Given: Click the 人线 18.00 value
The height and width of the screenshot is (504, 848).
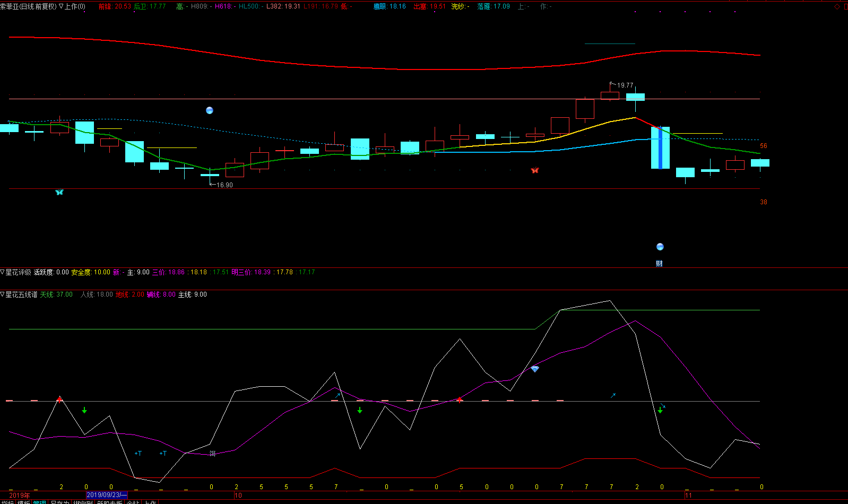Looking at the screenshot, I should pyautogui.click(x=97, y=294).
